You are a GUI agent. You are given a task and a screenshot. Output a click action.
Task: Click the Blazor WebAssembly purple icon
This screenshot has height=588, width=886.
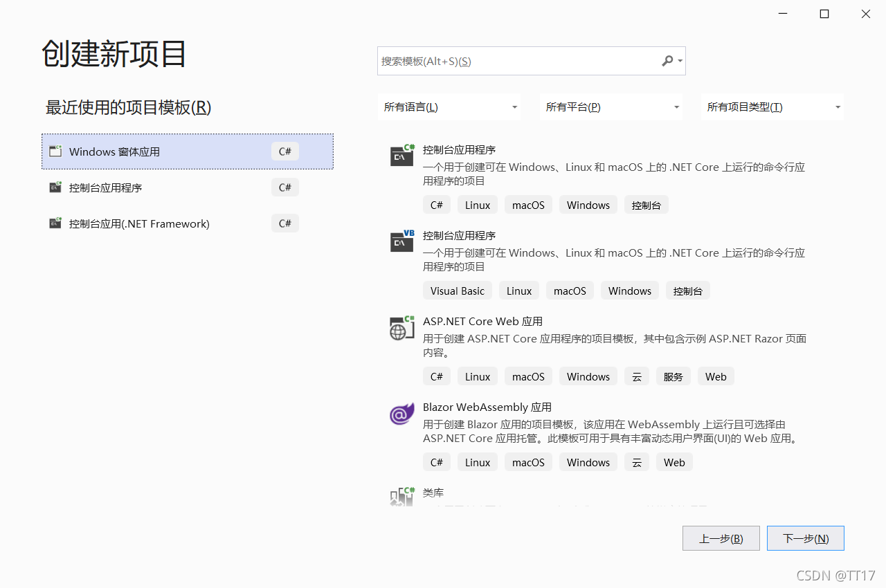(401, 414)
